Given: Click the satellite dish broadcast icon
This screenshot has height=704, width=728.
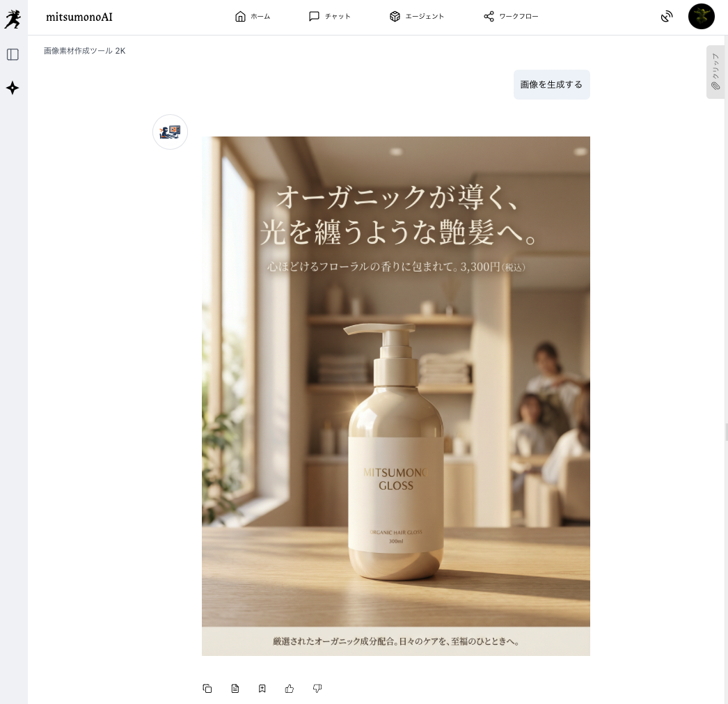Looking at the screenshot, I should [x=667, y=16].
